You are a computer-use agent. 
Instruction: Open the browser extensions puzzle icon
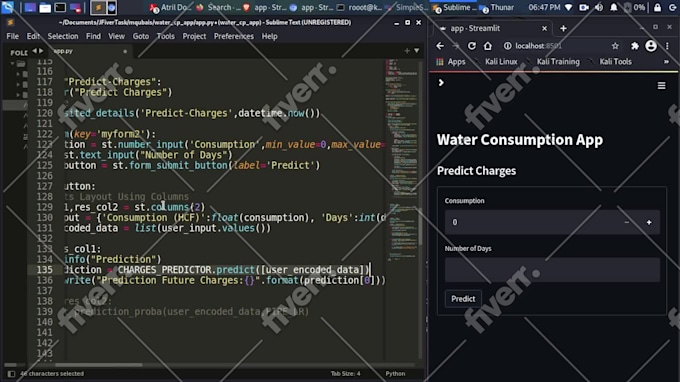634,46
